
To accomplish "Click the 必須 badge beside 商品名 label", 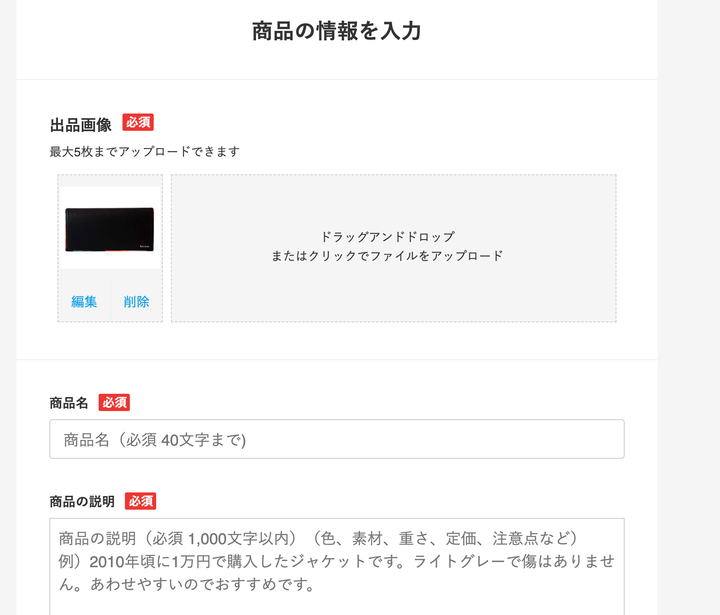I will (114, 402).
